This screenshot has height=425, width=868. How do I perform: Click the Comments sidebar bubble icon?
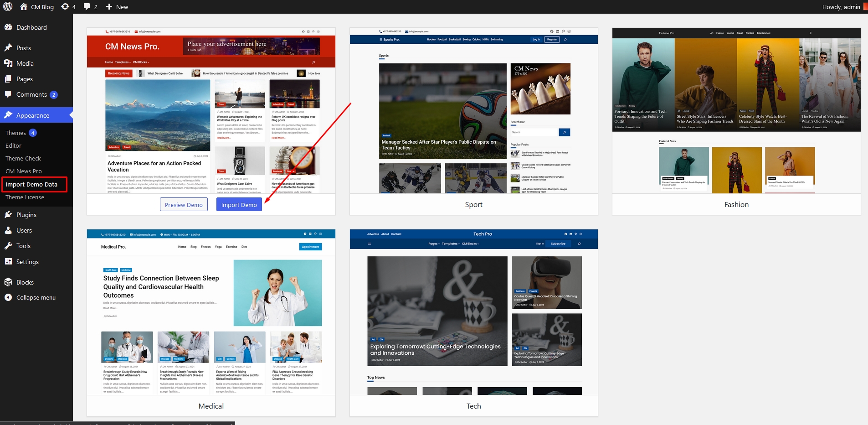8,94
